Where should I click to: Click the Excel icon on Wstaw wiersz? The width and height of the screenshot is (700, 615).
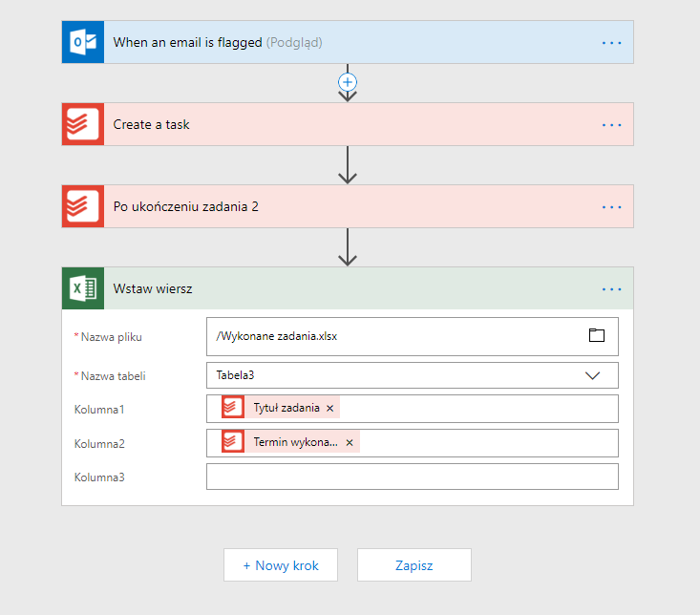pyautogui.click(x=83, y=288)
